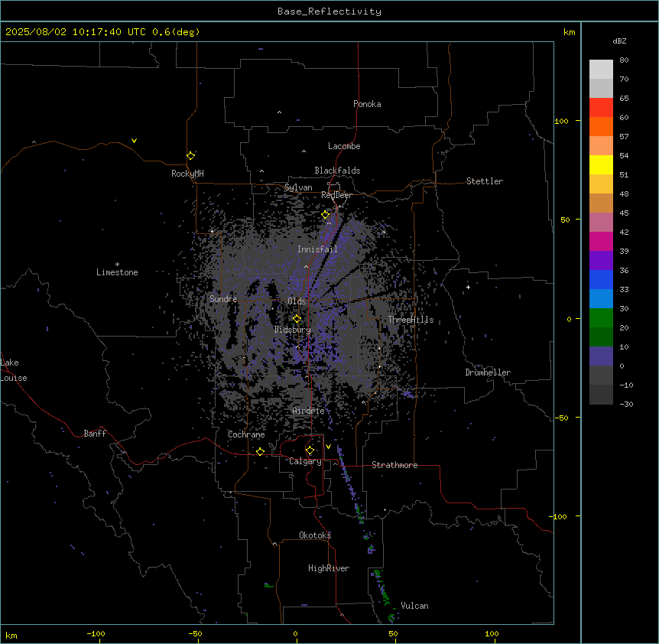Click the Calgary city label

click(x=305, y=461)
